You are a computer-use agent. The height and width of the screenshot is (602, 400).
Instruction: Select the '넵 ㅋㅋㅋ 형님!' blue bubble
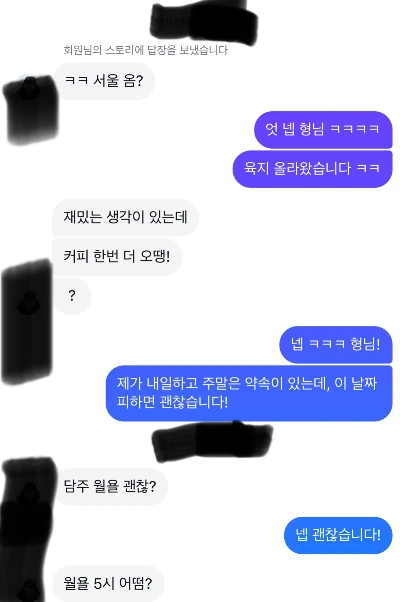tap(336, 344)
